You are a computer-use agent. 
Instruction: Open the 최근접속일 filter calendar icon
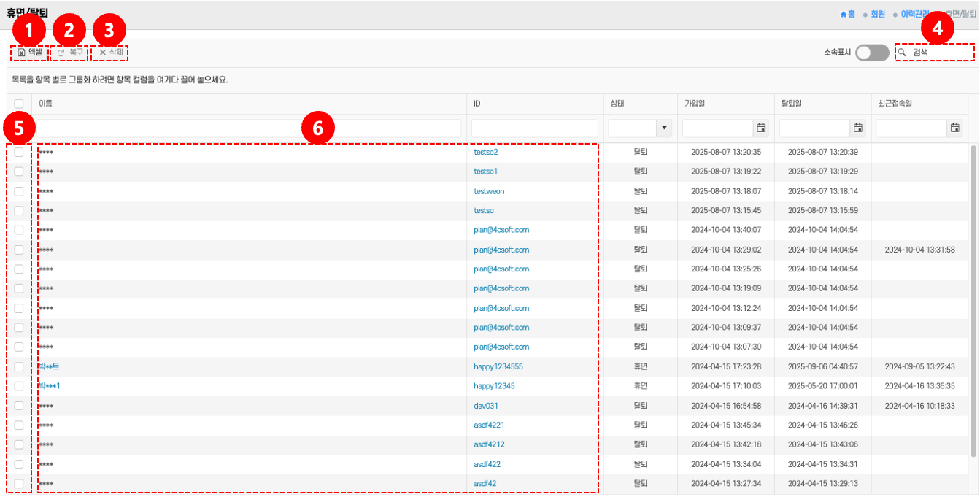pos(954,128)
